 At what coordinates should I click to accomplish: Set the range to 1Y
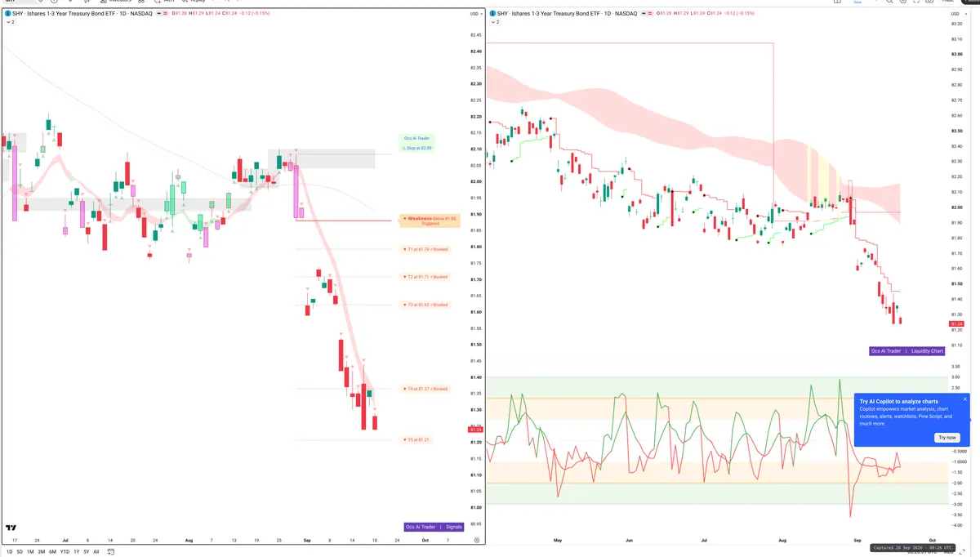[77, 552]
